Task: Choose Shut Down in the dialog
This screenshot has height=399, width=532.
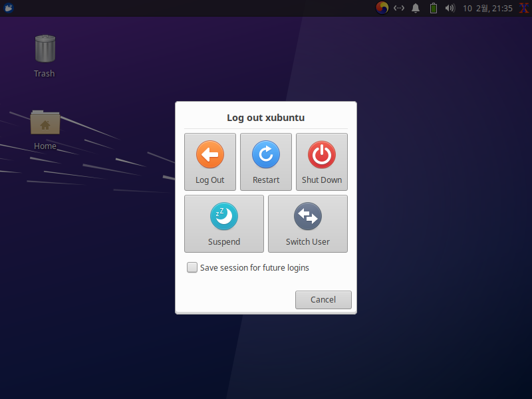Action: pos(322,162)
